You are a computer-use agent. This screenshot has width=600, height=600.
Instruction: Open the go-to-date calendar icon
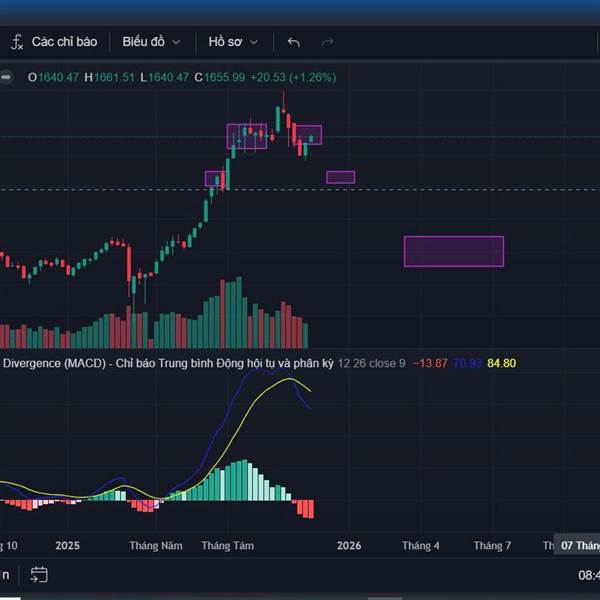click(x=39, y=574)
